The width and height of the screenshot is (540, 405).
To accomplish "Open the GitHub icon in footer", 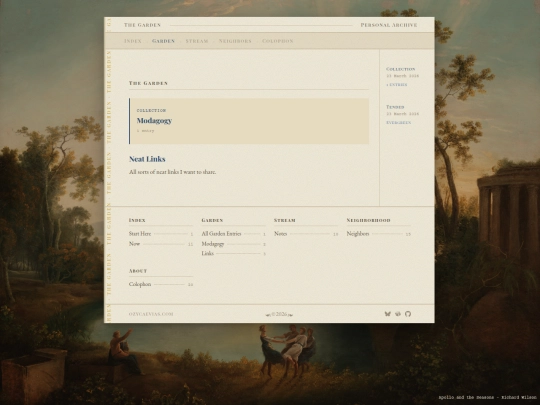I will 408,314.
